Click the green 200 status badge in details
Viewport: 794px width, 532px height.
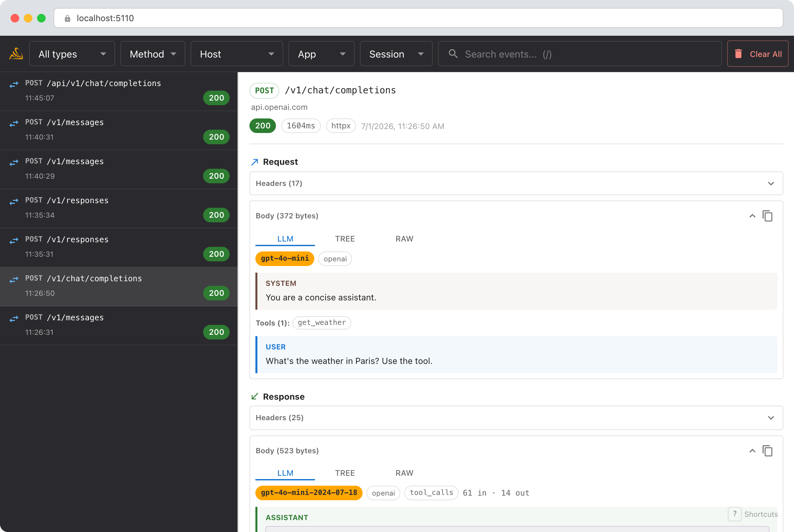click(263, 126)
